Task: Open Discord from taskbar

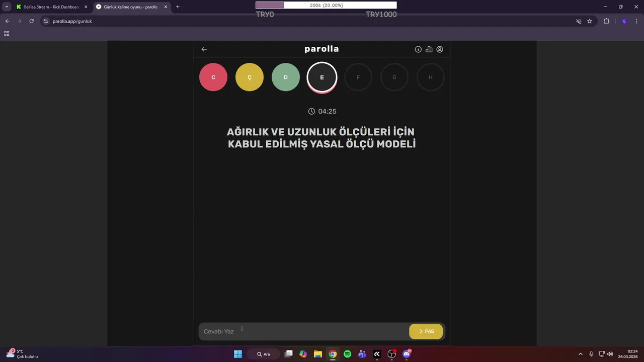Action: [x=407, y=354]
